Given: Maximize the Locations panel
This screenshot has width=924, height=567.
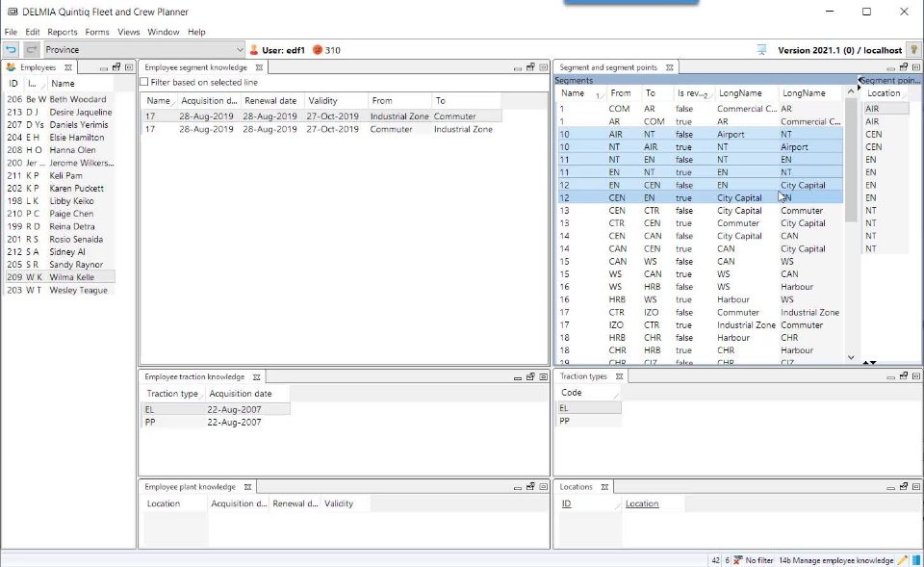Looking at the screenshot, I should click(916, 487).
